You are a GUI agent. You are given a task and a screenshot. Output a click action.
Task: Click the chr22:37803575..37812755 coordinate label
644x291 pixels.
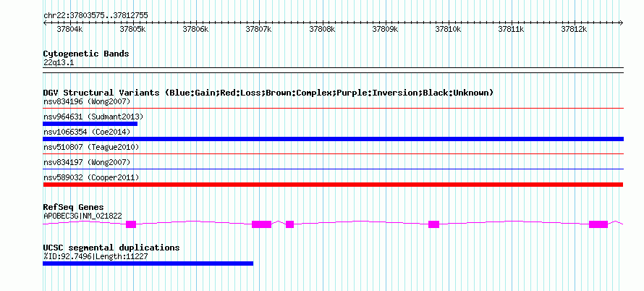(x=96, y=16)
